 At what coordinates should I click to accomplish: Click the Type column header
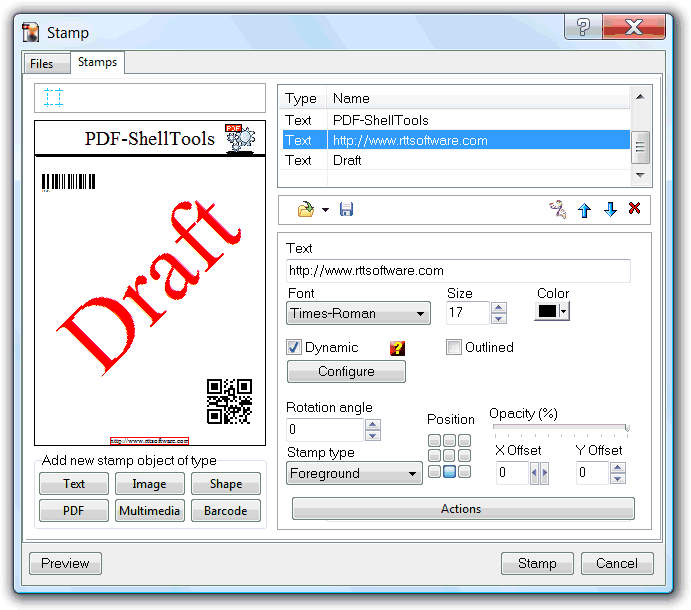303,98
